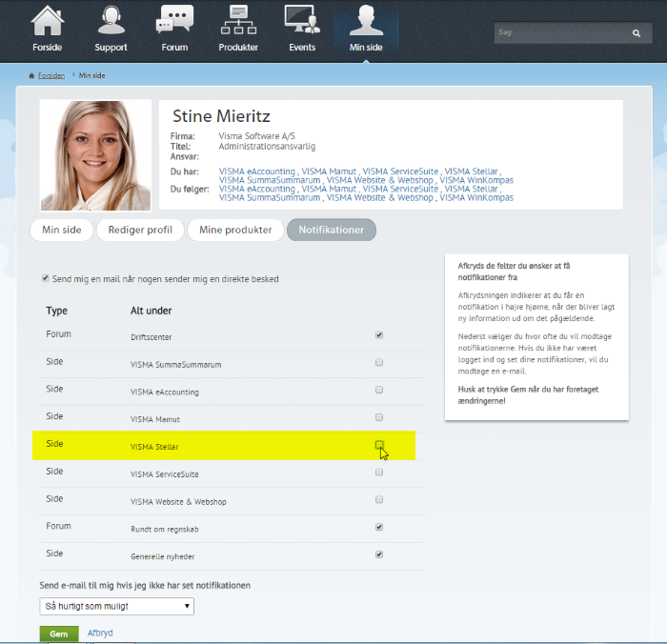Viewport: 667px width, 644px height.
Task: Click the Type column header
Action: coord(56,311)
